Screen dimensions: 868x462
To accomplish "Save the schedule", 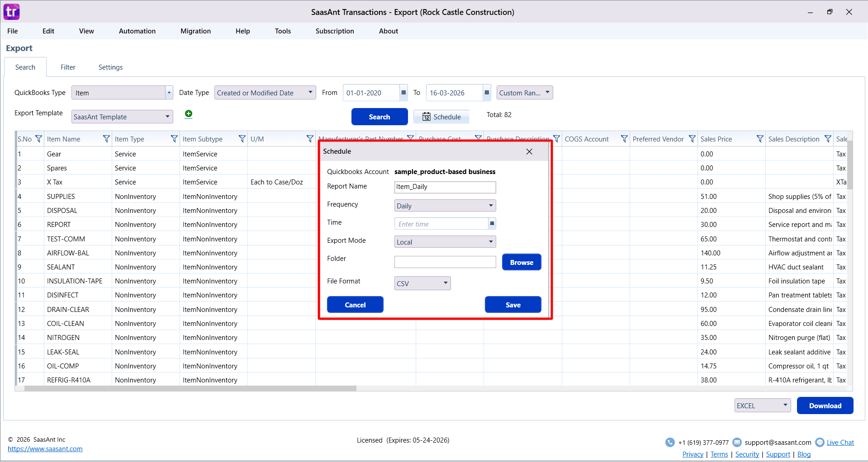I will 513,305.
